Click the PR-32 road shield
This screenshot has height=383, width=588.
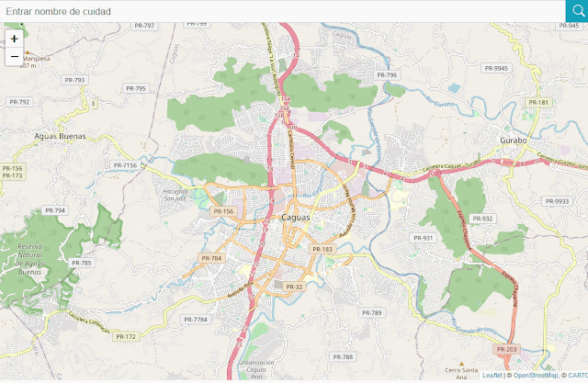(294, 287)
